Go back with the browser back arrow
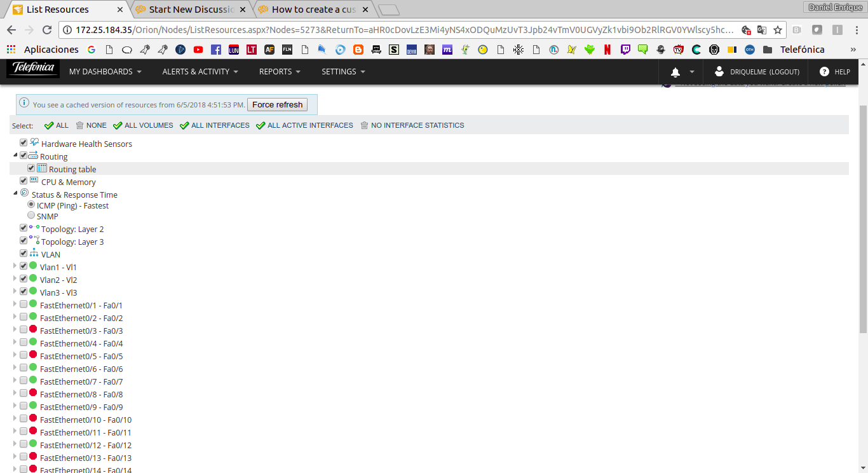 (11, 30)
